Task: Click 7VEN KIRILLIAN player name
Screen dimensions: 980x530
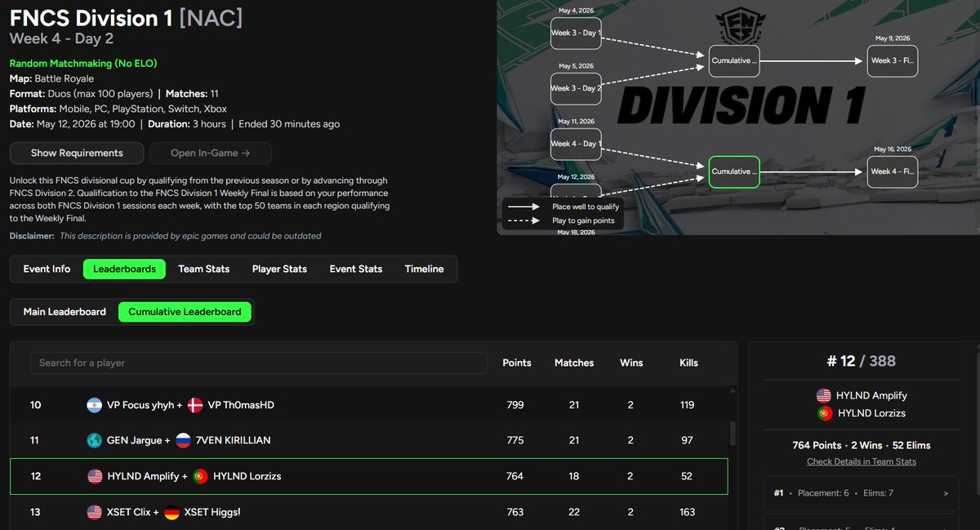Action: pos(233,440)
